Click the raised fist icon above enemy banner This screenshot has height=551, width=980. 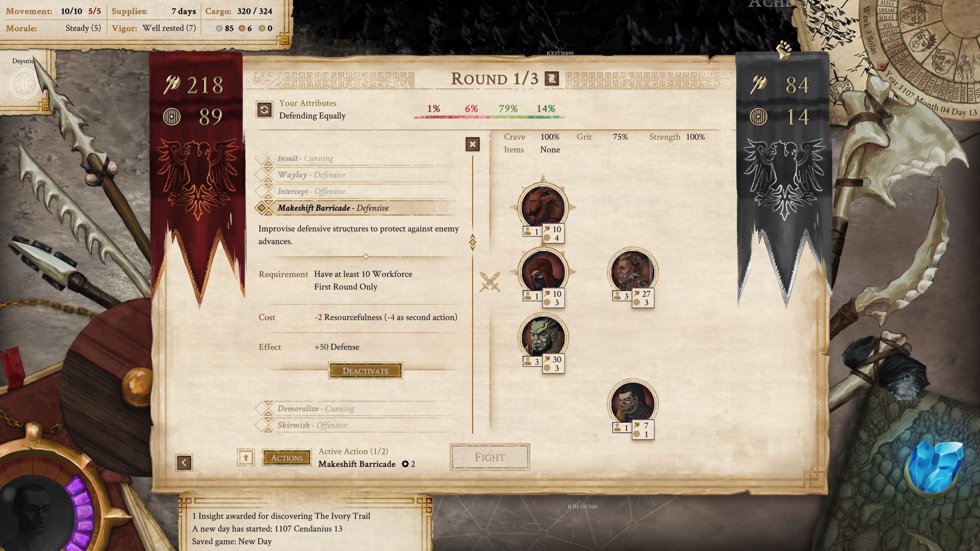tap(785, 51)
